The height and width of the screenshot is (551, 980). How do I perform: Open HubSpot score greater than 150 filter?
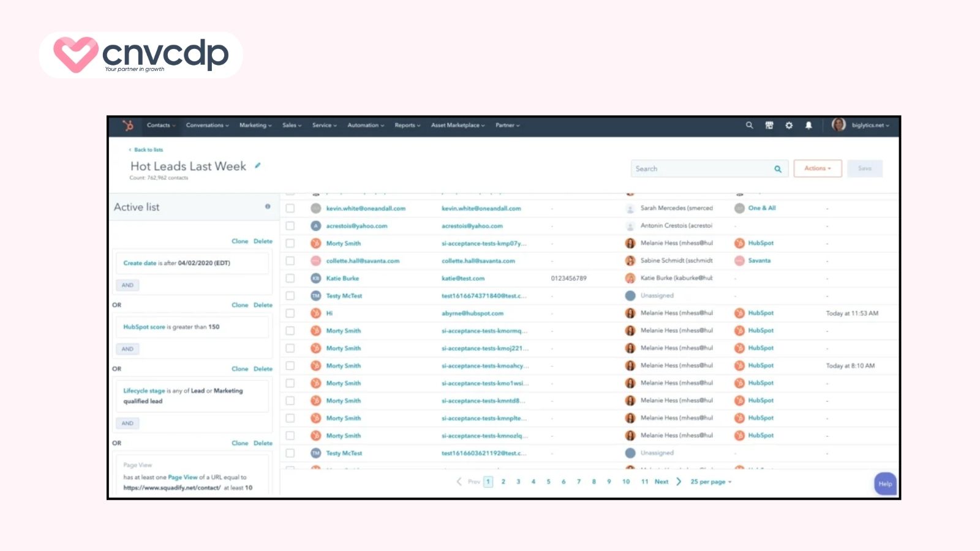point(192,327)
